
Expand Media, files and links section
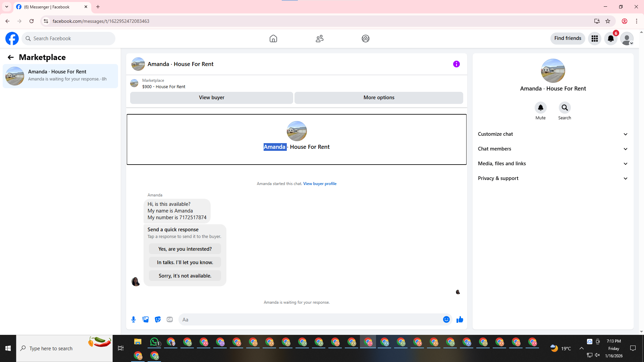tap(553, 164)
